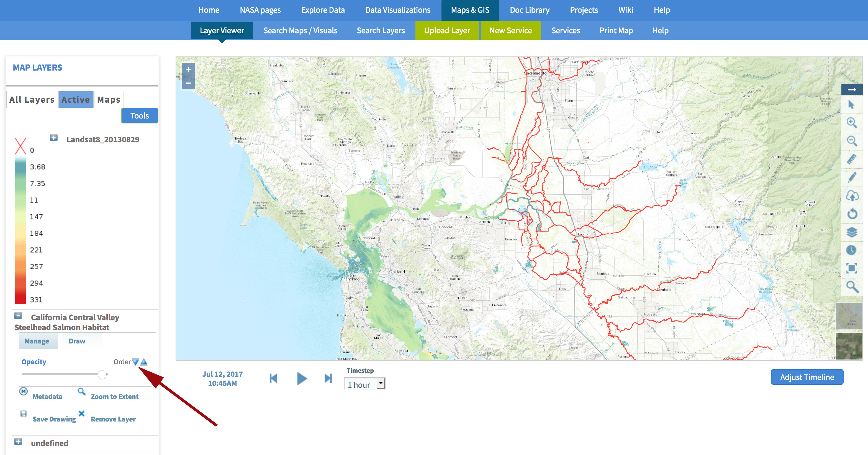
Task: Select the arrow pointer tool
Action: 851,105
